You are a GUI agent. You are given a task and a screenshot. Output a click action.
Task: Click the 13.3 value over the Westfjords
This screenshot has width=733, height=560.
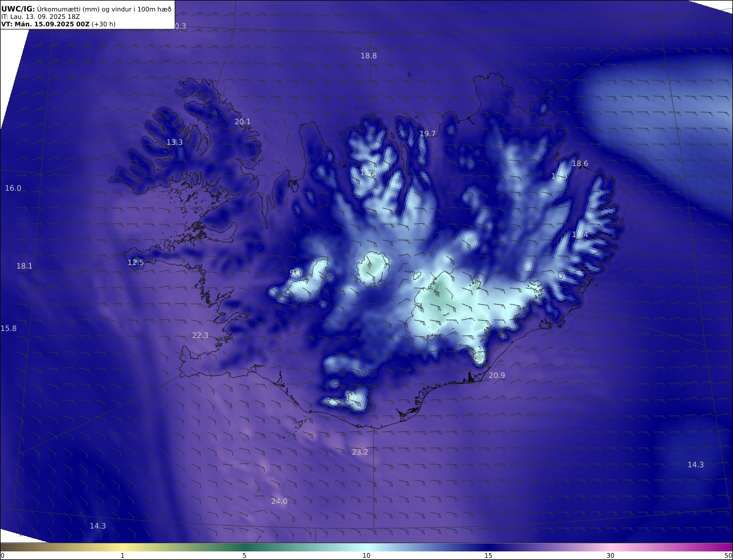coord(175,143)
